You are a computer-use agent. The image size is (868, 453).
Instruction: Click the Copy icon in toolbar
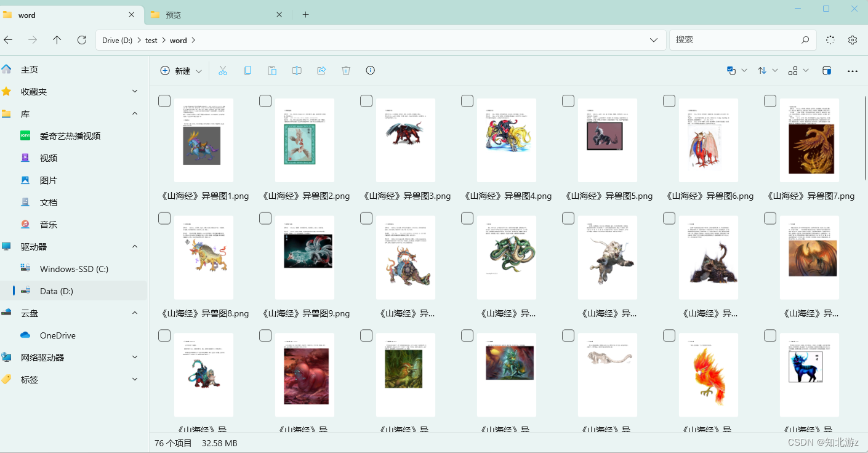[247, 71]
